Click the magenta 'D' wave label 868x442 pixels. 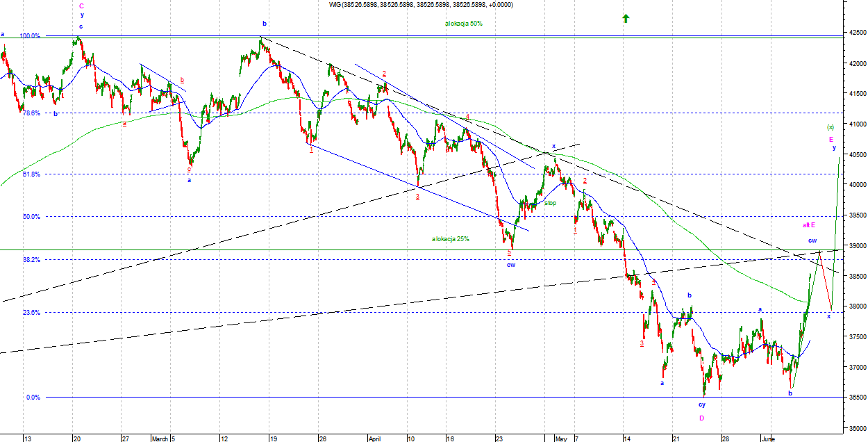point(702,418)
